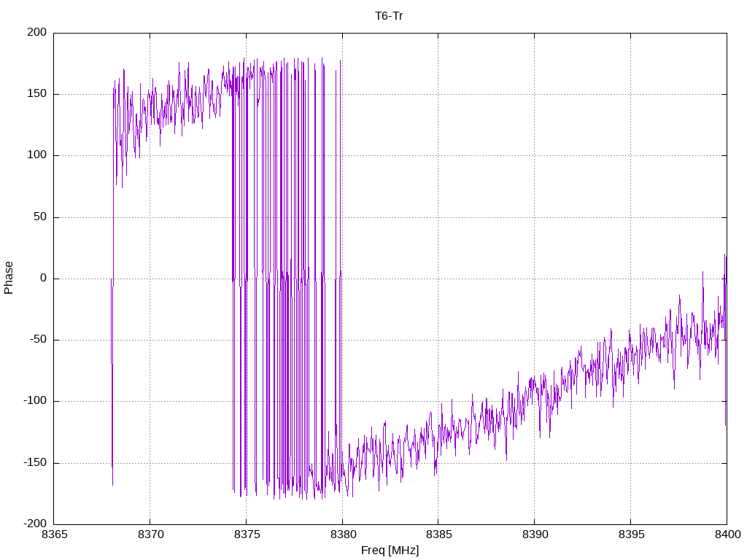The height and width of the screenshot is (560, 747).
Task: Click the y-axis value -200
Action: 35,524
